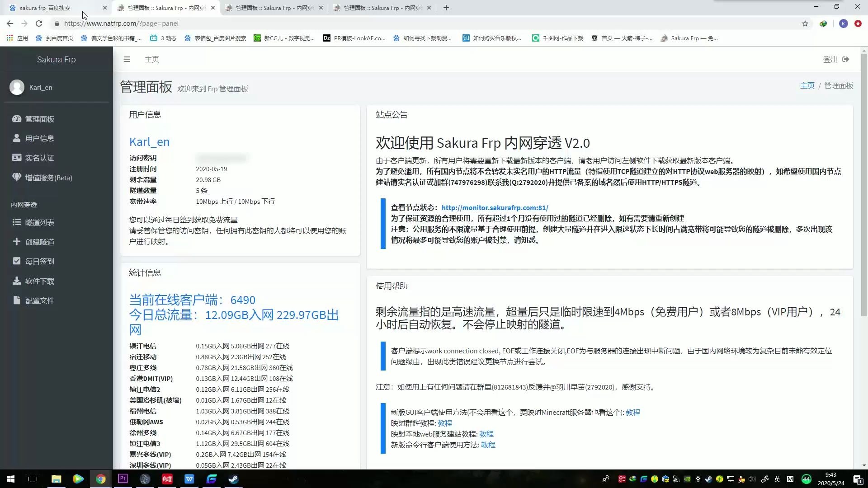
Task: Go to 实名认证 sidebar entry
Action: pyautogui.click(x=39, y=158)
